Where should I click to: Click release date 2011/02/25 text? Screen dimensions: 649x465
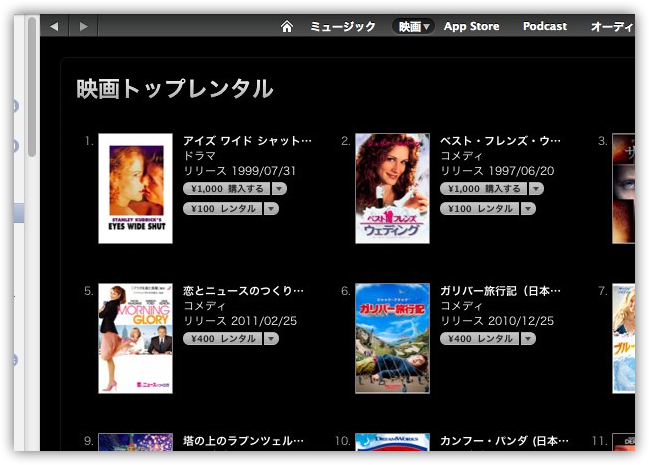264,320
